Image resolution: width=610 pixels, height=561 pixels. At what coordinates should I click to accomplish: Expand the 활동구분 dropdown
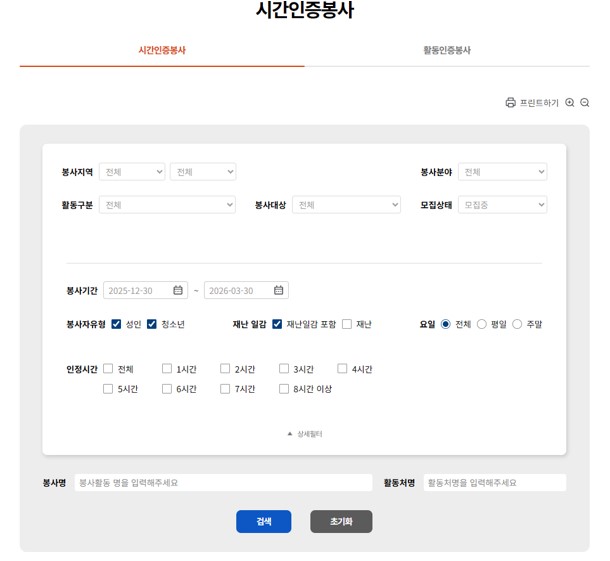[167, 205]
